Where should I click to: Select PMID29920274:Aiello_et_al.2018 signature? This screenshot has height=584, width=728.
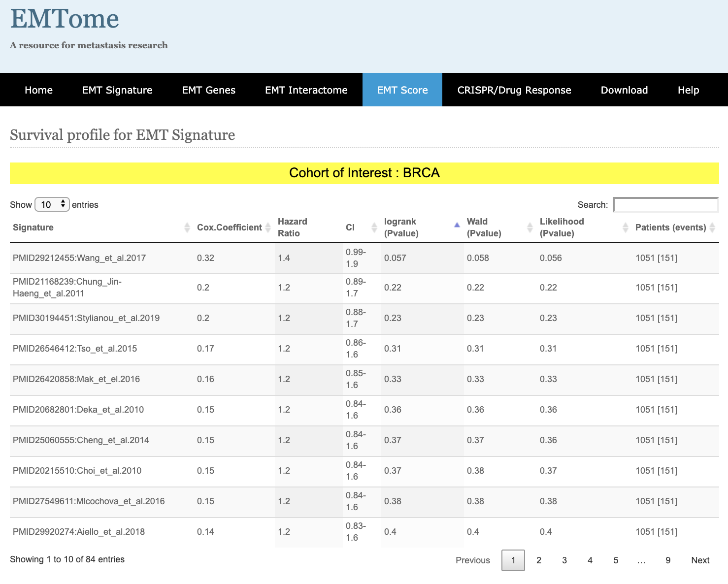coord(79,532)
